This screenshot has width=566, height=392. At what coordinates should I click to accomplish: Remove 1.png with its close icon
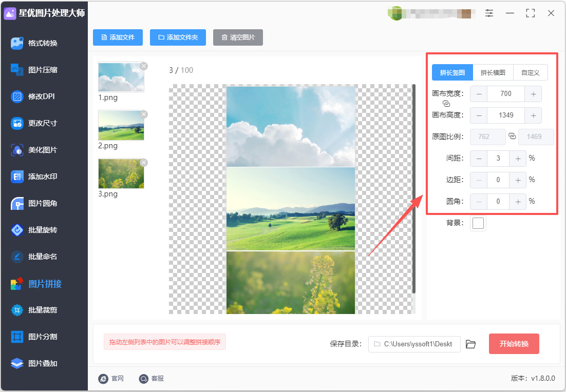[144, 66]
